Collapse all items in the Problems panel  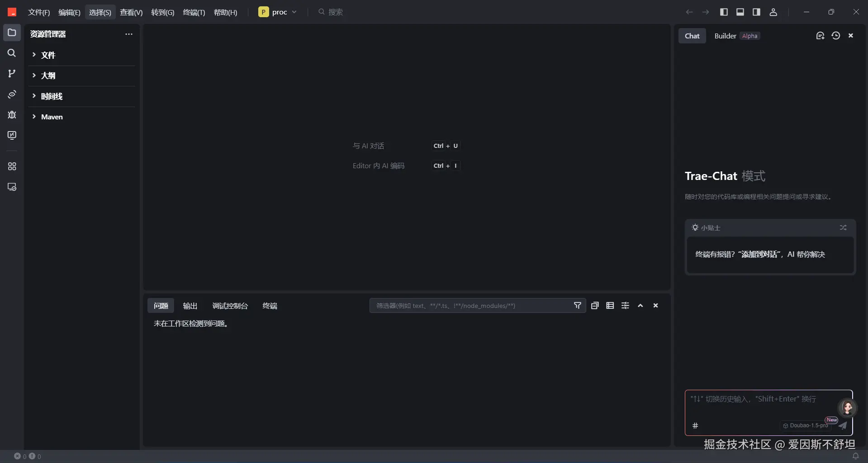coord(595,306)
